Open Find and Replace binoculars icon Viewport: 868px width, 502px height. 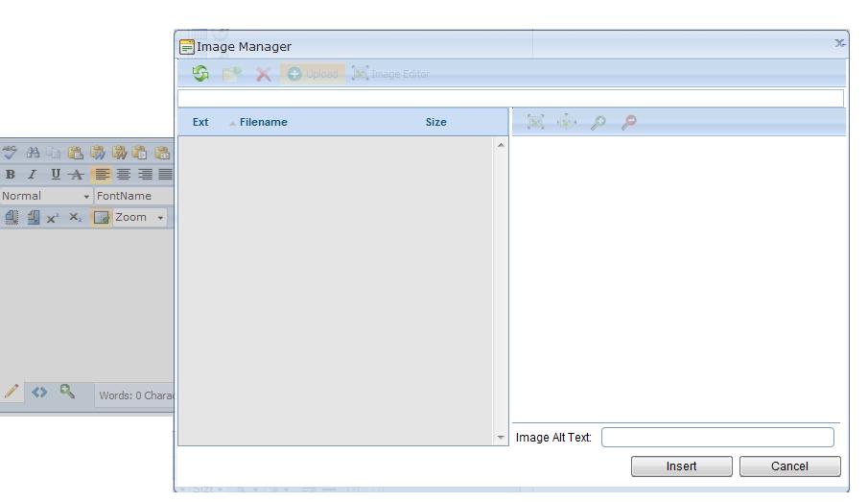pos(34,152)
